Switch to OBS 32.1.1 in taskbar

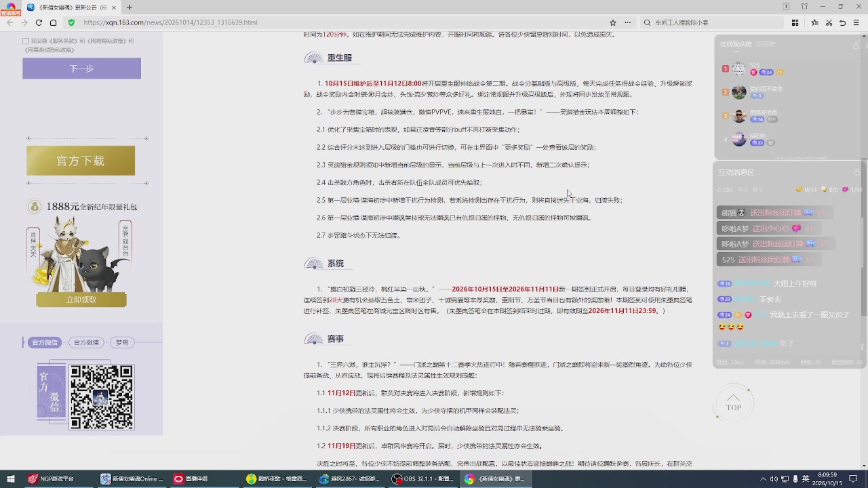(x=426, y=479)
